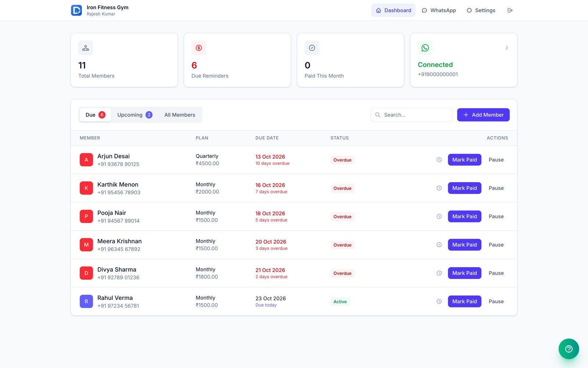Screen dimensions: 588x368
Task: Click Arjun Desai's red avatar A
Action: pos(86,160)
